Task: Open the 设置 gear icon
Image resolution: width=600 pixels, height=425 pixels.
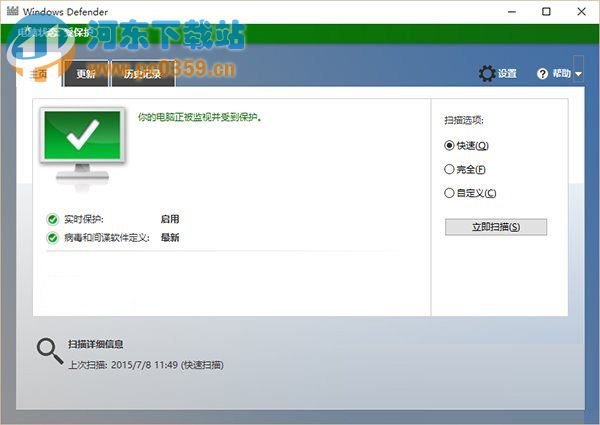Action: 487,73
